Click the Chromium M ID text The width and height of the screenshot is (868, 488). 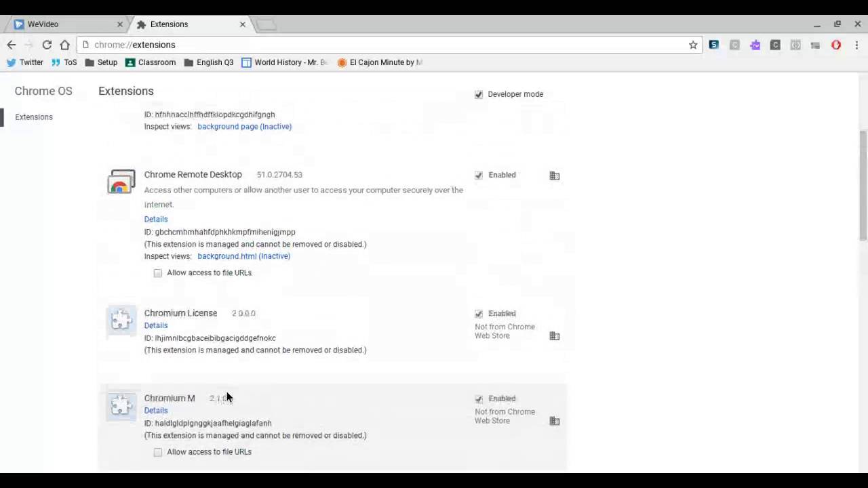tap(208, 423)
